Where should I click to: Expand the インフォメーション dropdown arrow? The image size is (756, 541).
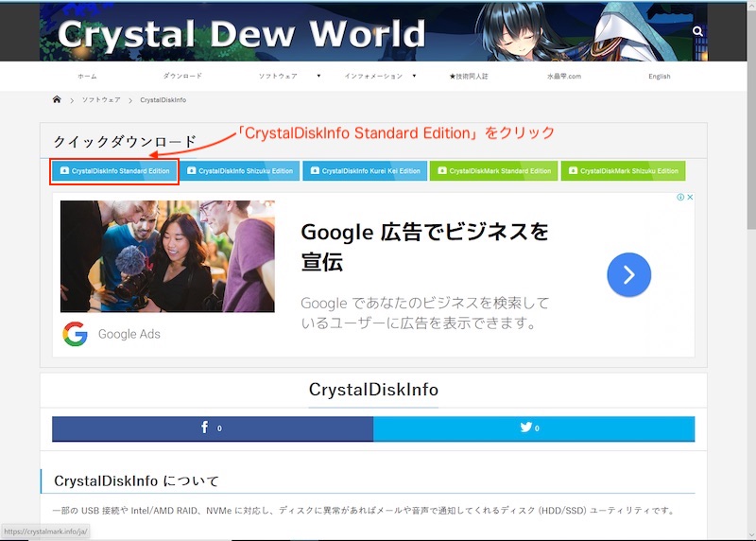coord(414,76)
